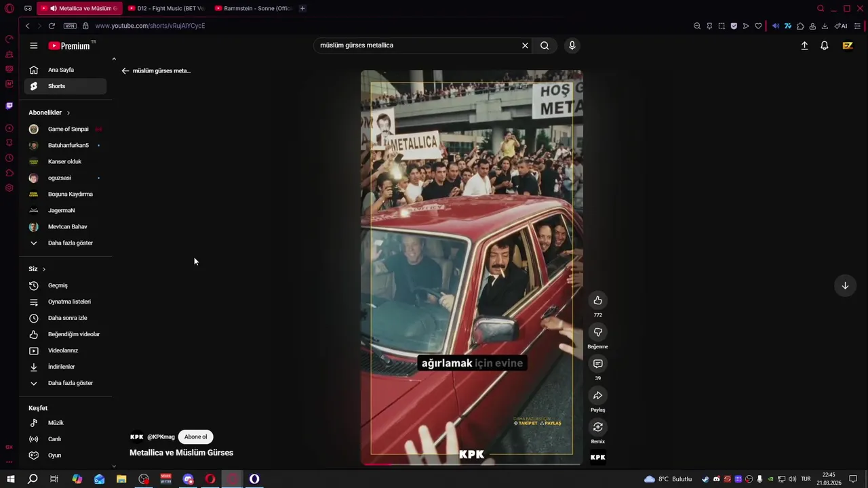Open Opera AI assistant

[x=841, y=26]
